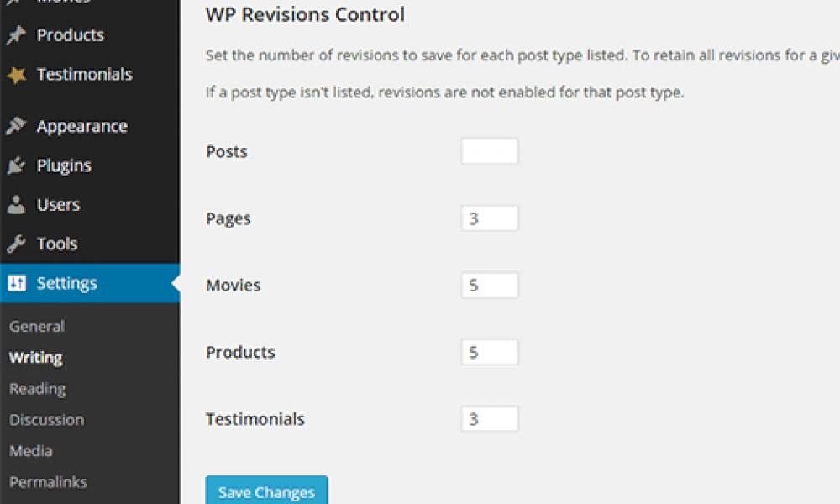Open the Plugins menu
This screenshot has width=840, height=504.
(64, 166)
